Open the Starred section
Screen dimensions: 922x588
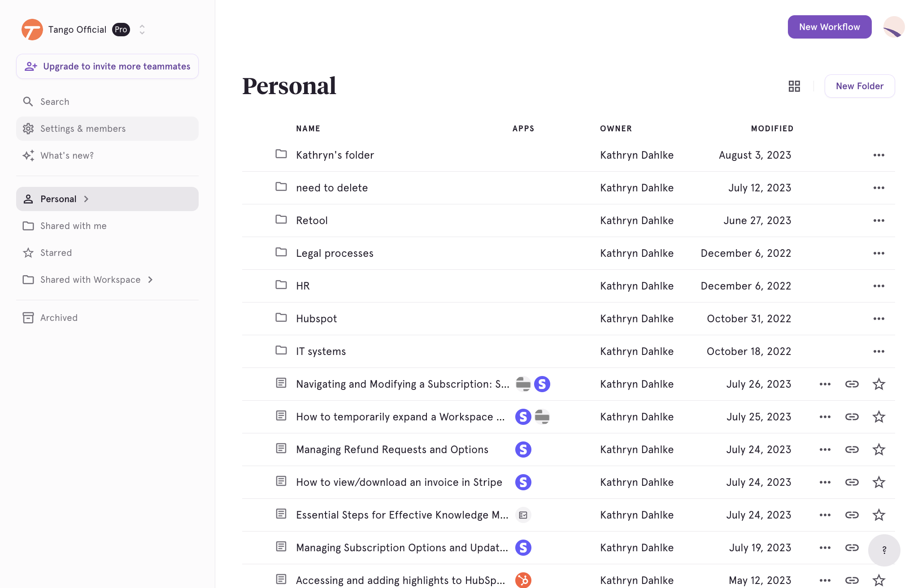[107, 253]
